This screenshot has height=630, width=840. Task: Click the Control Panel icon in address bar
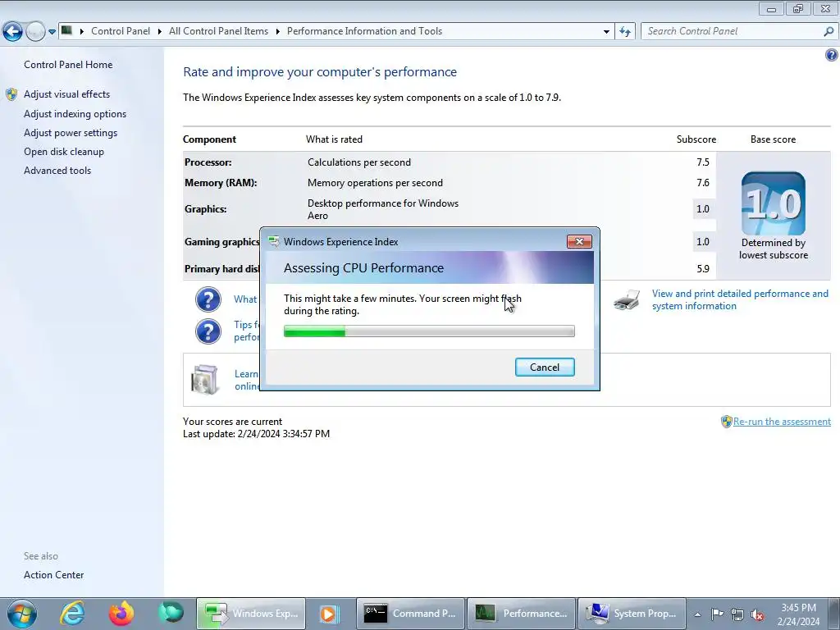(x=67, y=30)
